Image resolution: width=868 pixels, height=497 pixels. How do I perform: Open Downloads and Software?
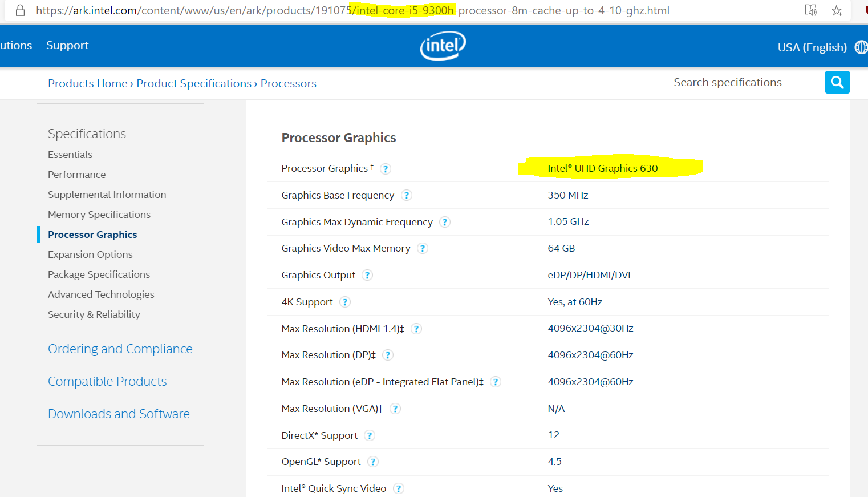click(x=119, y=414)
